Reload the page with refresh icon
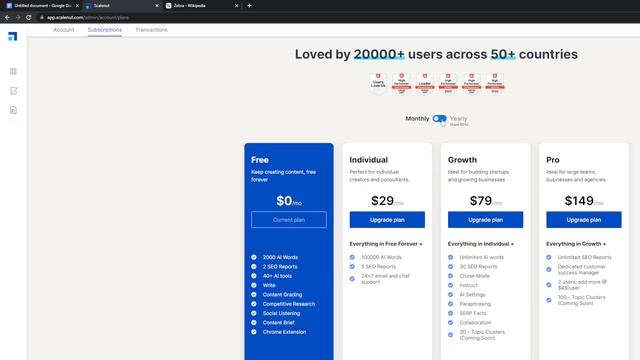The image size is (640, 360). tap(28, 17)
